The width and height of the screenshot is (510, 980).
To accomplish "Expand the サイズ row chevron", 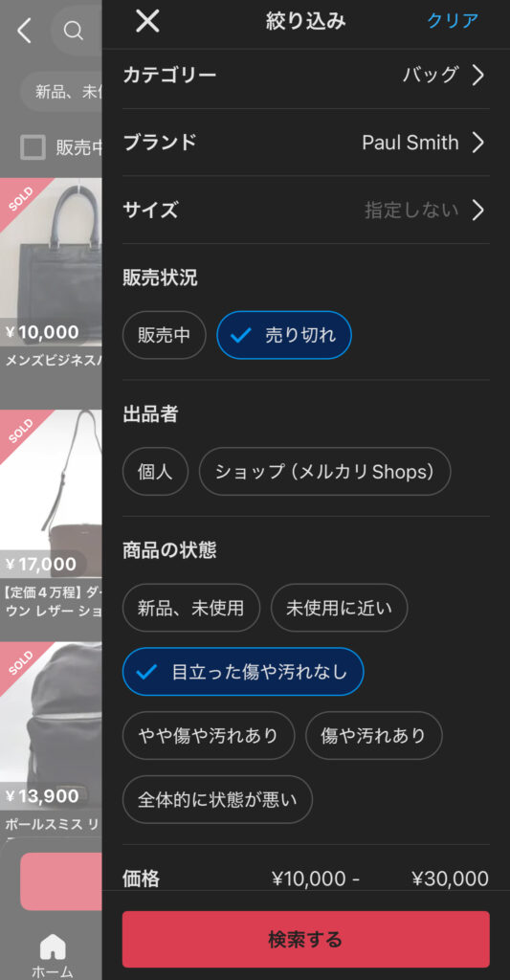I will pyautogui.click(x=478, y=211).
